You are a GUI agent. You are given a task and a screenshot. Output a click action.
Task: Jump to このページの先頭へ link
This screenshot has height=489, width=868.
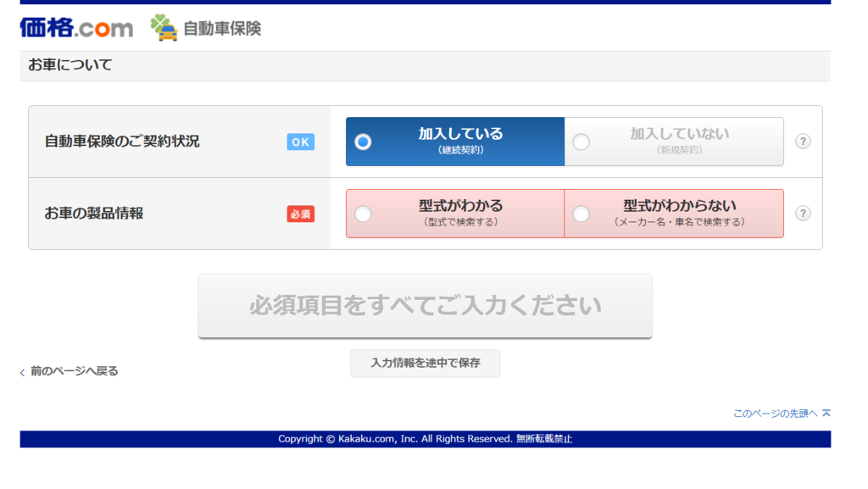coord(775,414)
